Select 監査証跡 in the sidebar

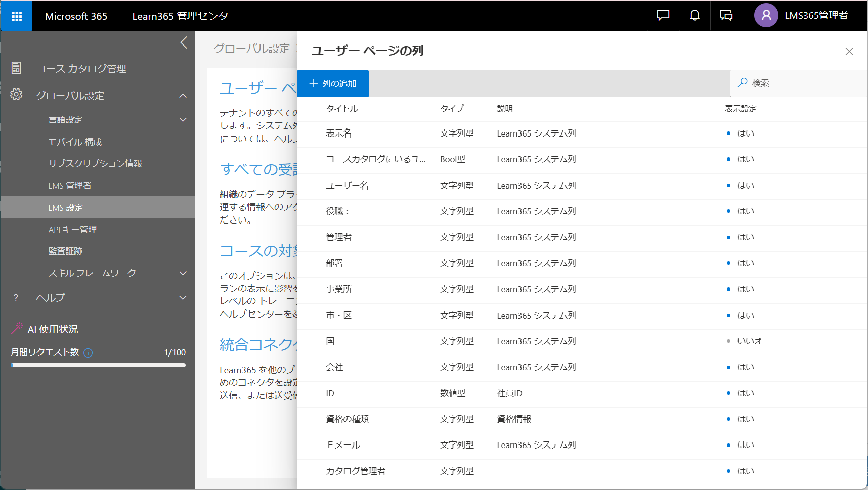click(x=66, y=251)
